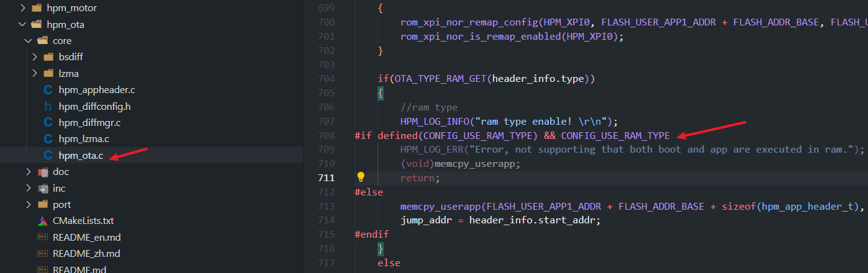Image resolution: width=868 pixels, height=273 pixels.
Task: Open hpm_lzma.c file
Action: [x=84, y=138]
